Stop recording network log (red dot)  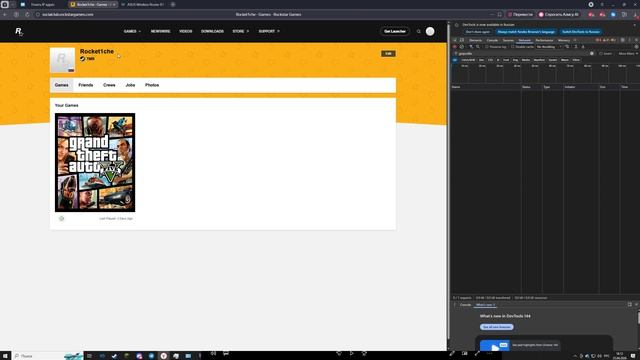[x=455, y=47]
